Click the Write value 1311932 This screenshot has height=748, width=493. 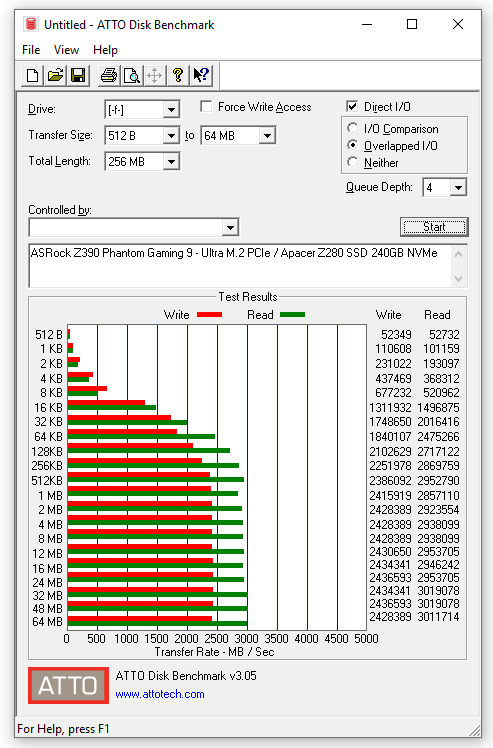click(x=390, y=407)
